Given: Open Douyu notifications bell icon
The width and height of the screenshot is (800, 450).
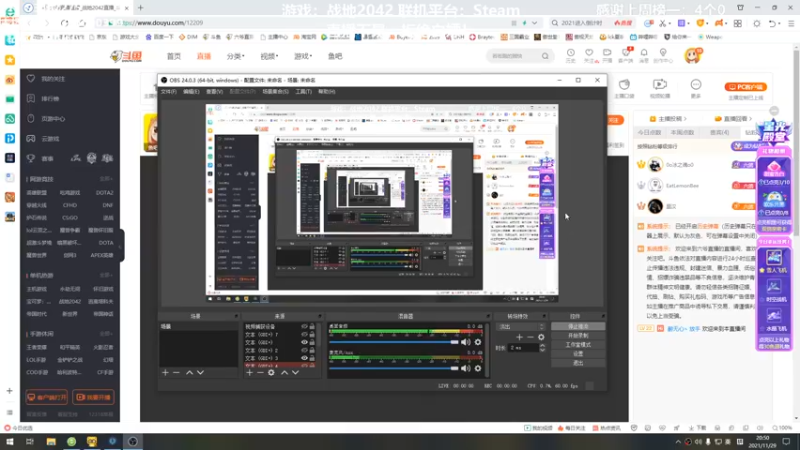Looking at the screenshot, I should click(x=644, y=55).
